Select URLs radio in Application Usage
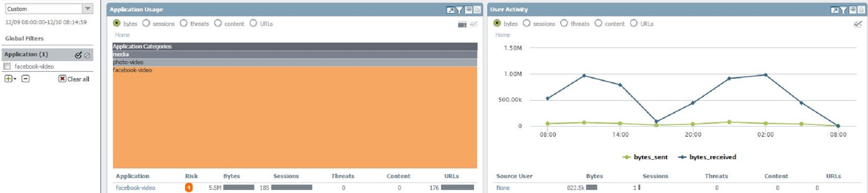The image size is (868, 193). tap(253, 23)
